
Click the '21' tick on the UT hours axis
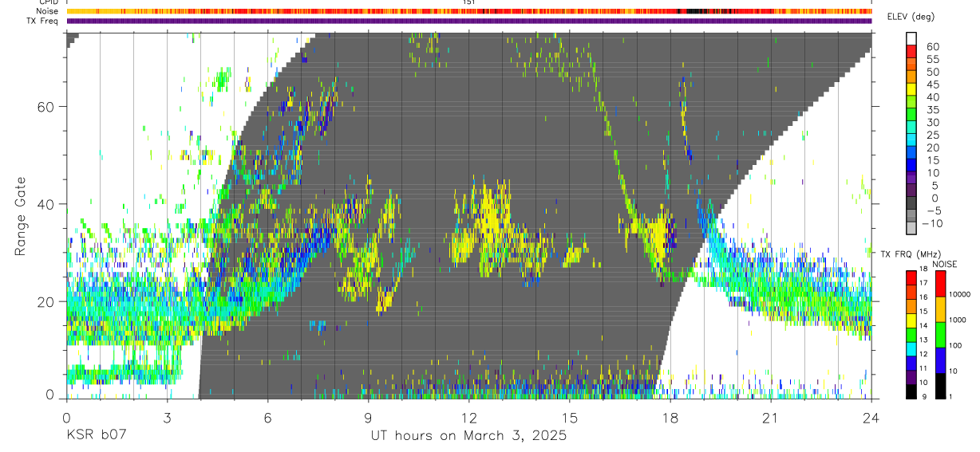pos(771,417)
